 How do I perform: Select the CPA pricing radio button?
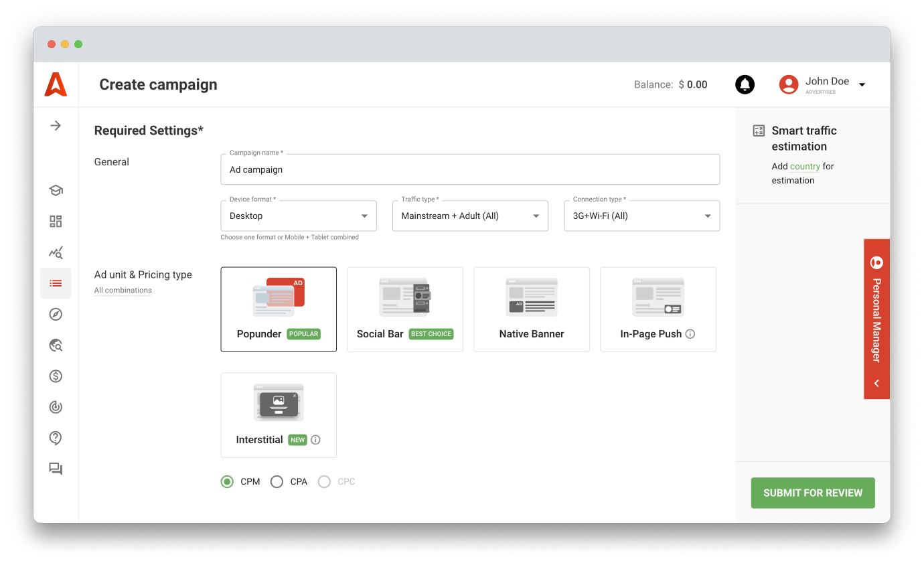tap(277, 481)
